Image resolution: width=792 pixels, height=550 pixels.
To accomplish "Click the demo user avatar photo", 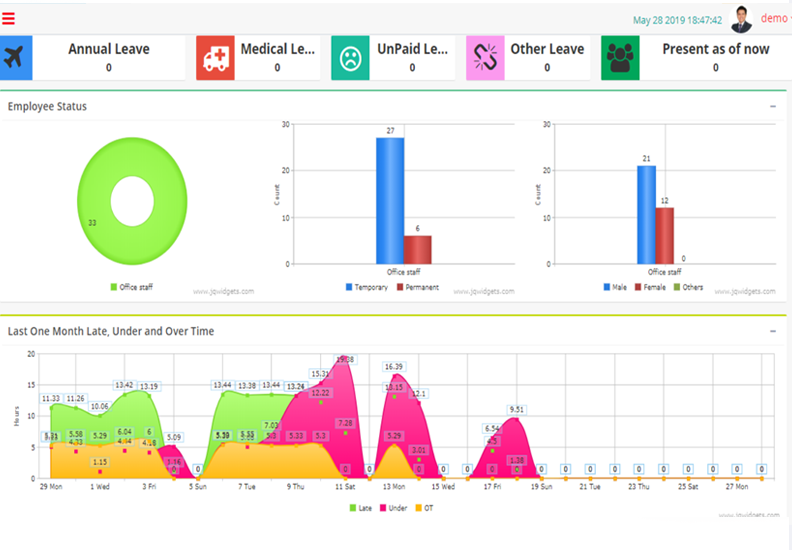I will tap(741, 19).
